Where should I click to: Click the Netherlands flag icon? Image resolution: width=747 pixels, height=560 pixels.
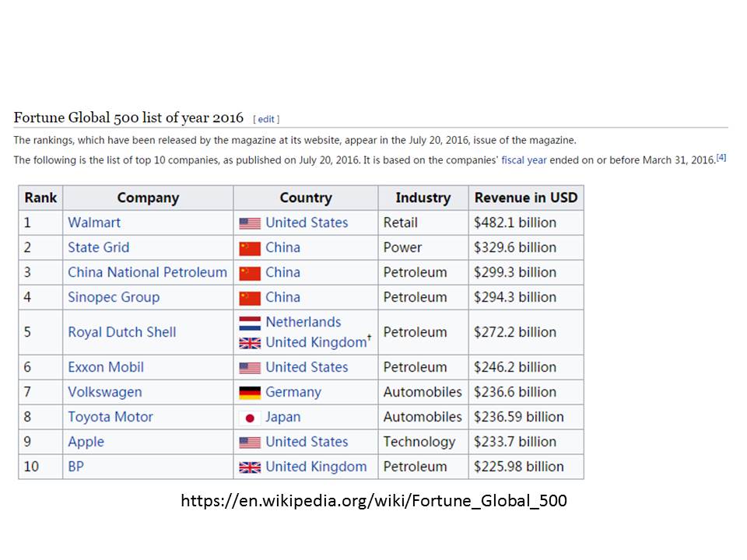point(250,323)
